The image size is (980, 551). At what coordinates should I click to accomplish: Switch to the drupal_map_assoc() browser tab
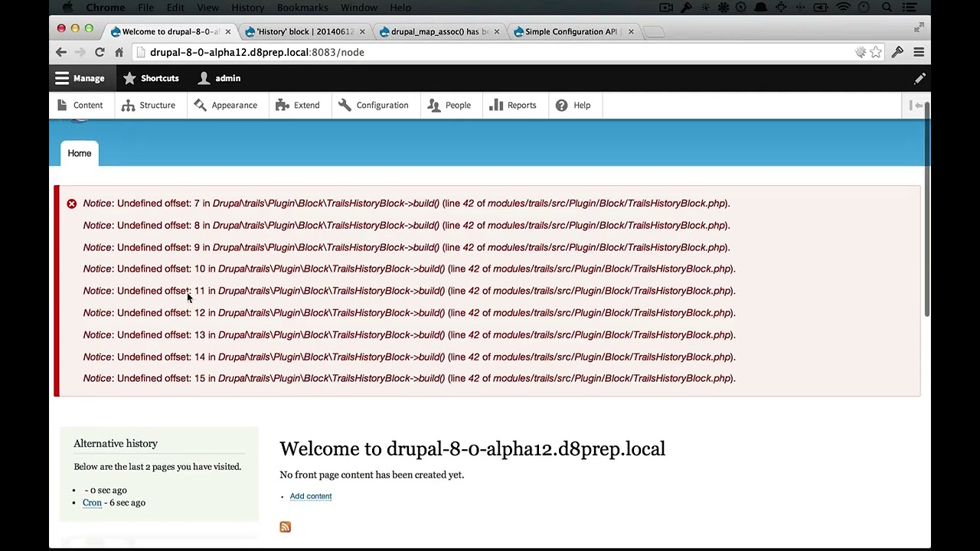point(439,31)
